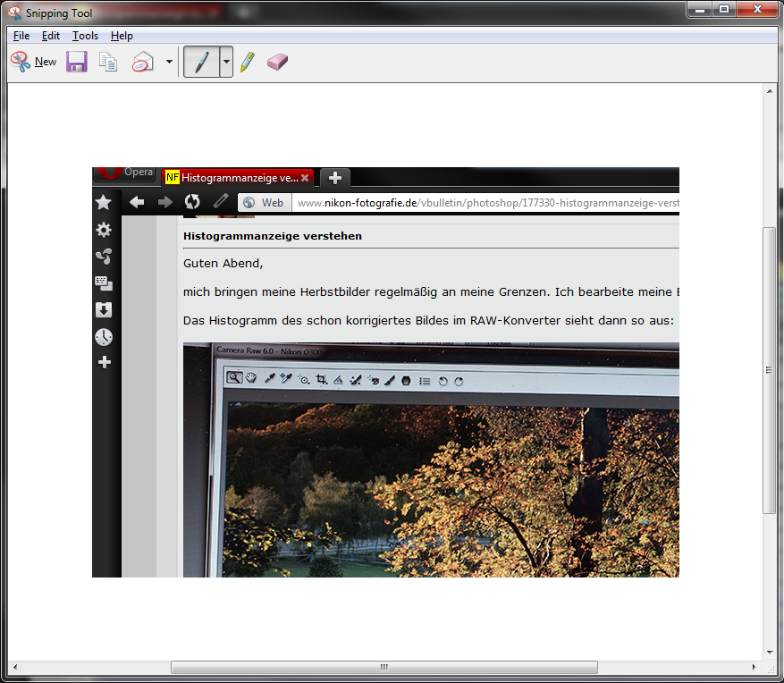The image size is (784, 683).
Task: Click Camera Raw crop tool
Action: coord(322,380)
